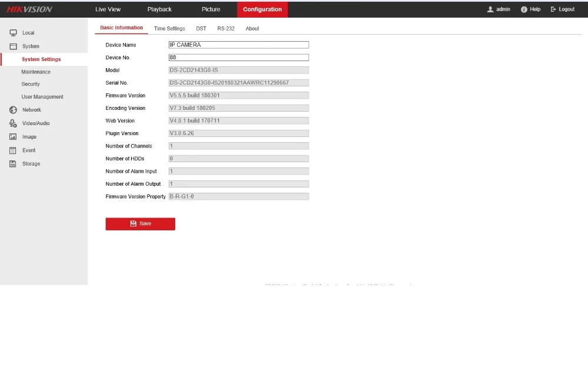Expand the System menu label
The height and width of the screenshot is (379, 588).
coord(31,46)
